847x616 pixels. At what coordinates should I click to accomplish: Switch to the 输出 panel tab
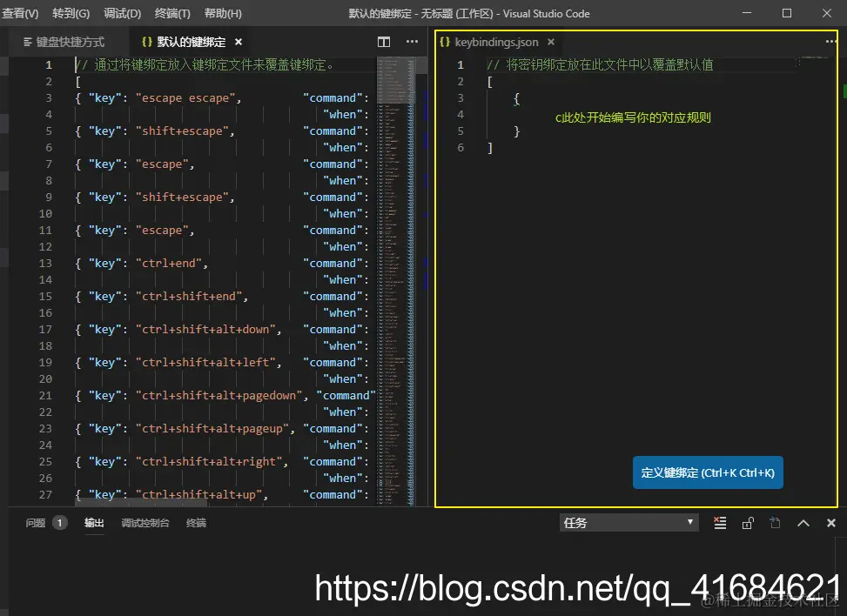tap(94, 523)
